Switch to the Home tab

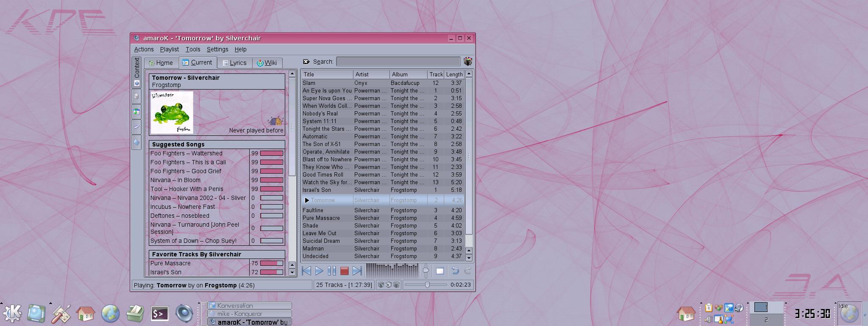click(161, 63)
